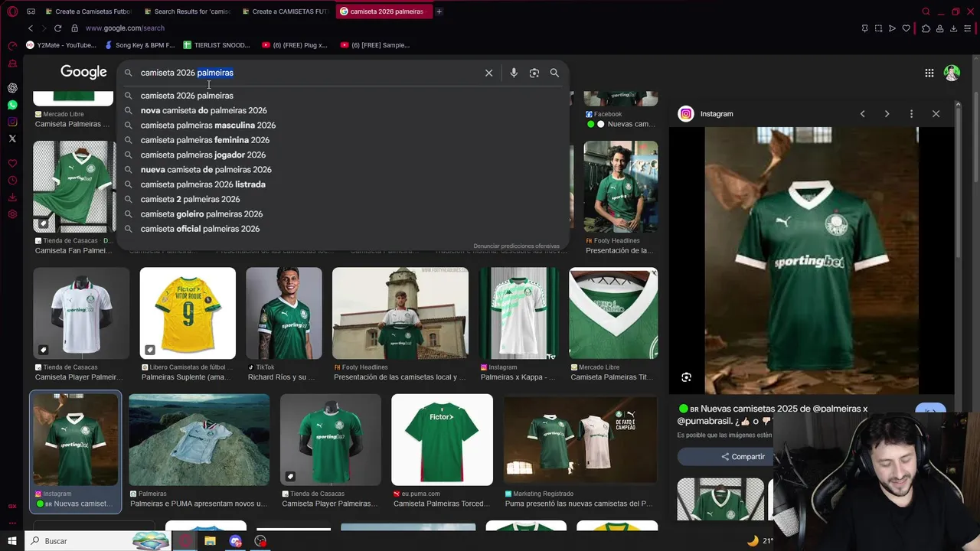The image size is (980, 551).
Task: Open Opera easy setup menu
Action: 969,28
